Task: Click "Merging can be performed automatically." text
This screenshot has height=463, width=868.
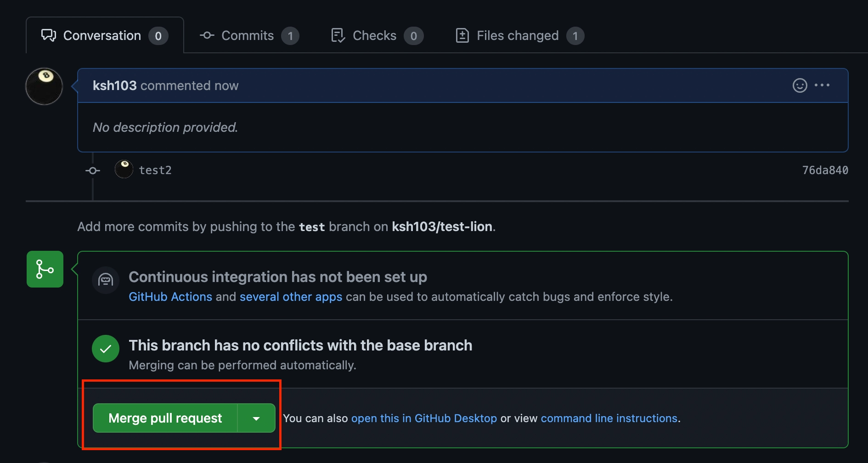Action: click(242, 365)
